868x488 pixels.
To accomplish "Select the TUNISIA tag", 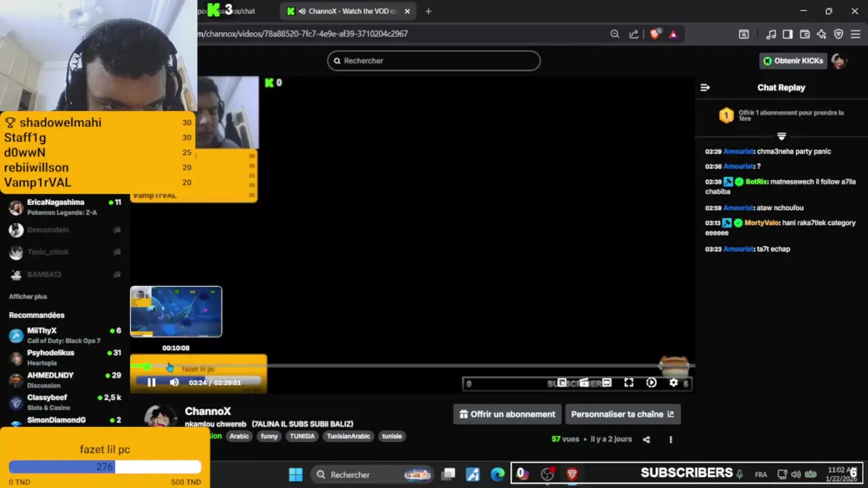I will 302,436.
